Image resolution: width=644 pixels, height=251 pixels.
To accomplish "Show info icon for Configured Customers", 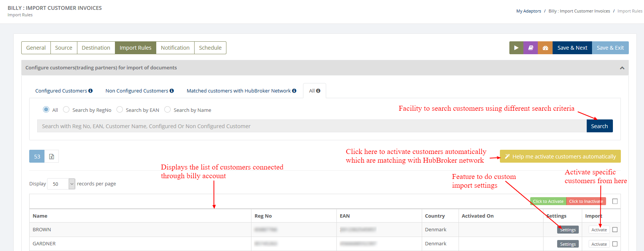I will (91, 91).
